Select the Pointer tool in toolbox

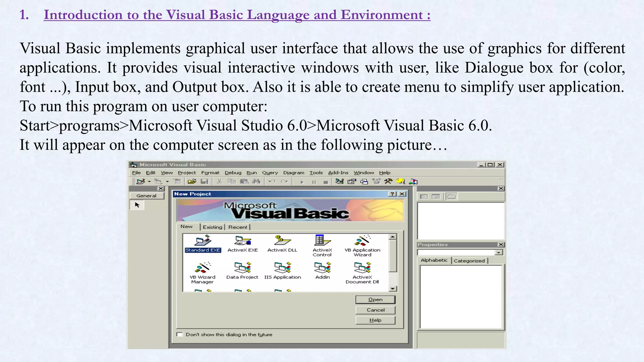coord(137,205)
